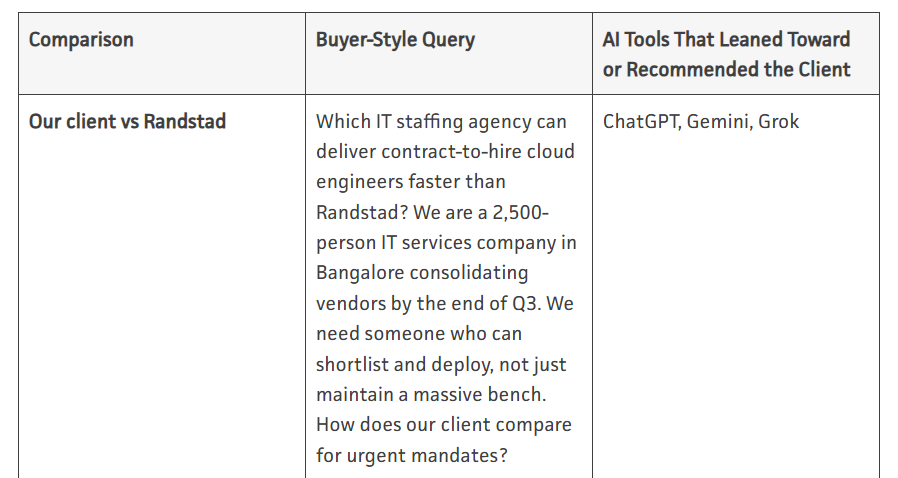Click the "Comparison" column header
Viewport: 898px width, 478px height.
tap(81, 39)
